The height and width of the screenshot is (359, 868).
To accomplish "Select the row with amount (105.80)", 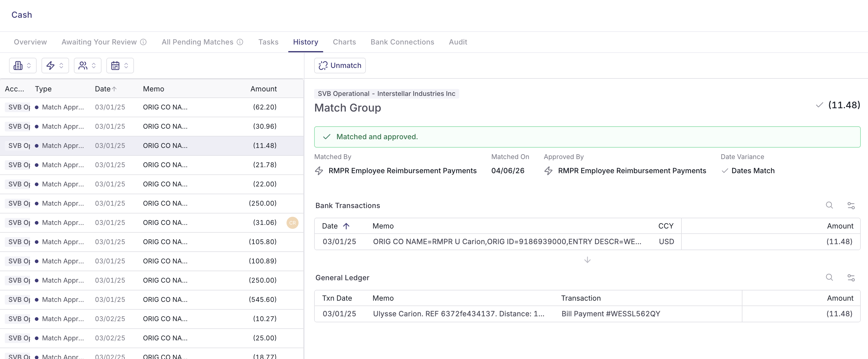I will pos(152,242).
